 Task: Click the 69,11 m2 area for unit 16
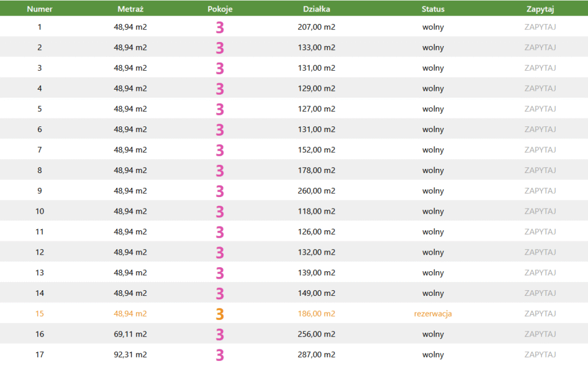(x=130, y=334)
